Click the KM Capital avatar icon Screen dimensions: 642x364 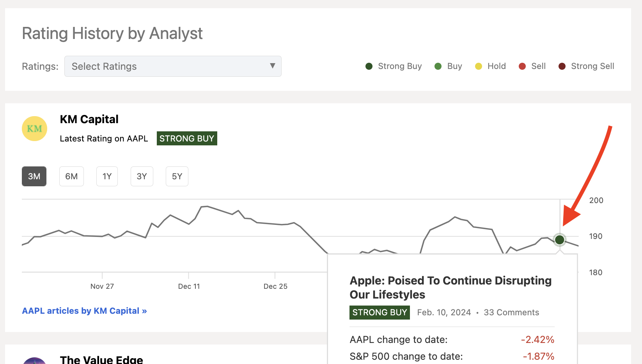tap(34, 128)
